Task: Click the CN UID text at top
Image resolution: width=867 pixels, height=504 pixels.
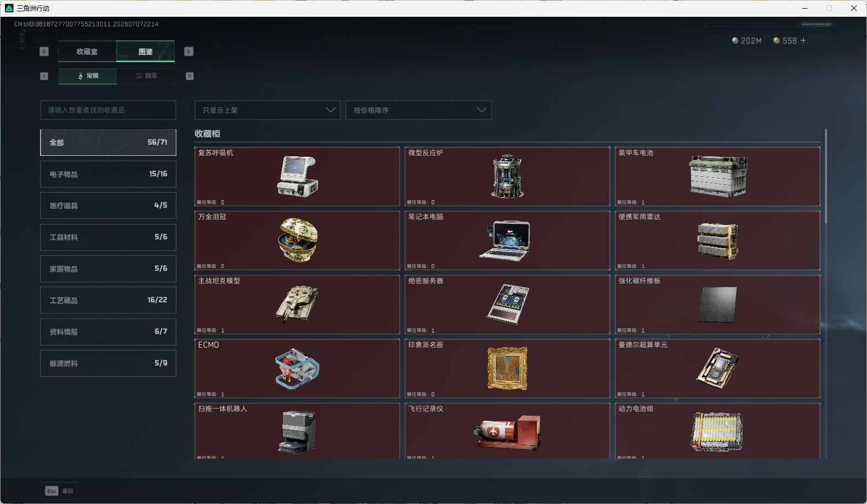Action: point(86,24)
